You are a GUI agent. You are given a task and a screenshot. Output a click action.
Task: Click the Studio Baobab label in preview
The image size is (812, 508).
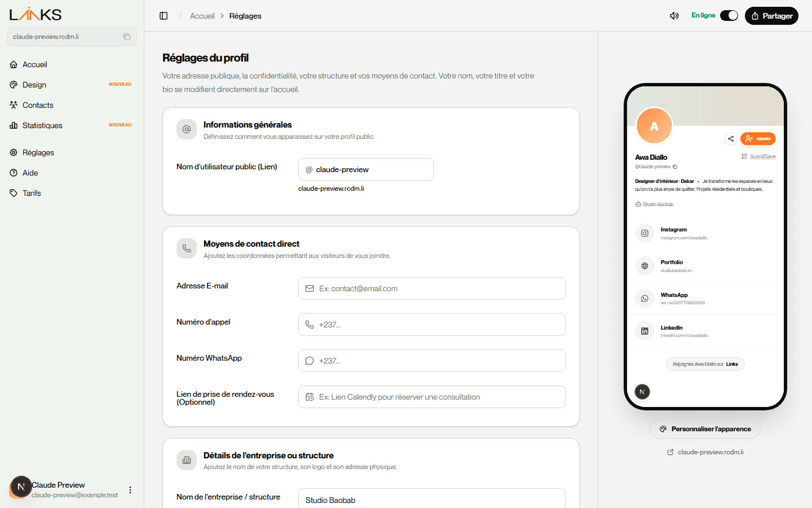tap(654, 204)
